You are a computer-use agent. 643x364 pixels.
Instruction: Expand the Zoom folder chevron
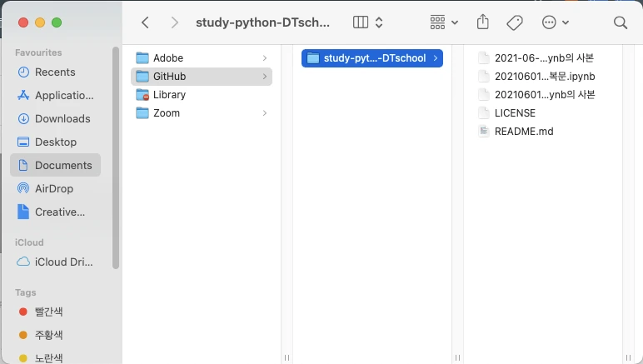click(x=264, y=113)
